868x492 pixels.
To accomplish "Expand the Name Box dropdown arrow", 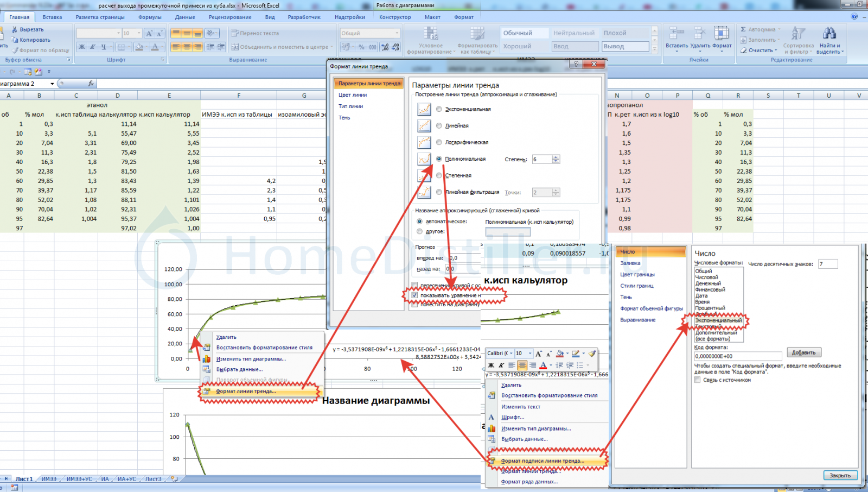I will 52,84.
